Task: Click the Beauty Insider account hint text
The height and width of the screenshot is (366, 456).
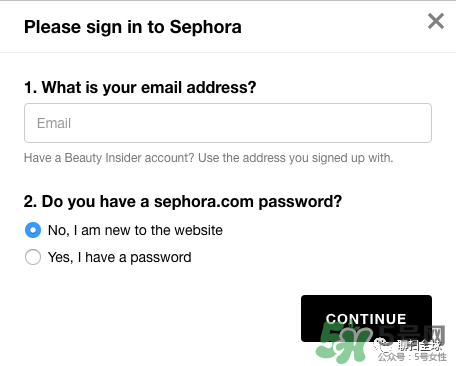Action: pos(209,158)
